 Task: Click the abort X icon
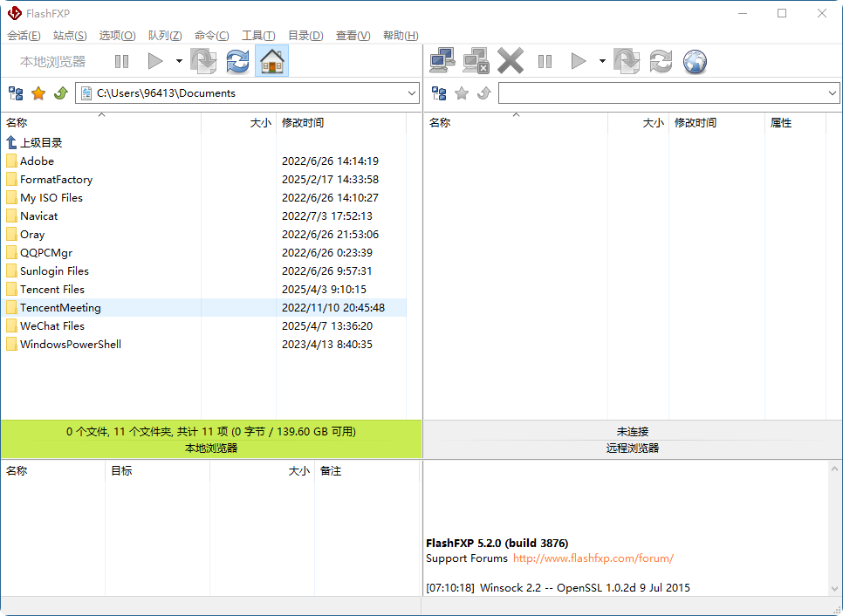(511, 60)
